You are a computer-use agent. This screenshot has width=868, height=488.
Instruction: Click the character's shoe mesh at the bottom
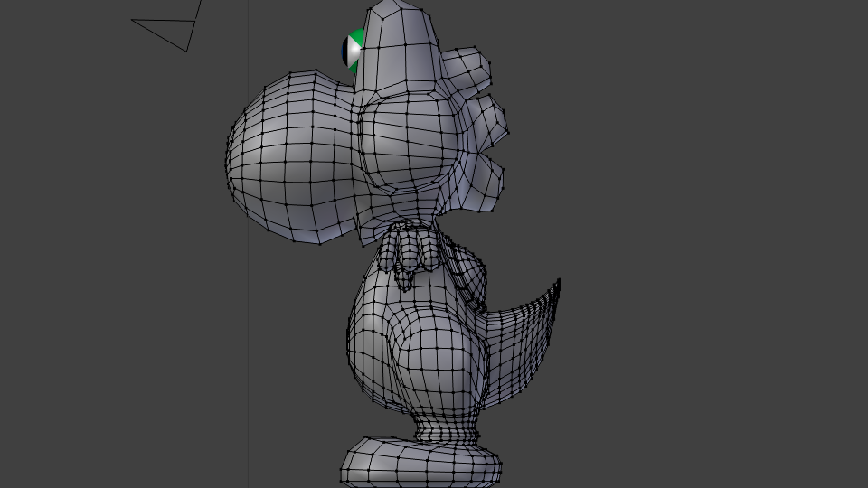420,462
